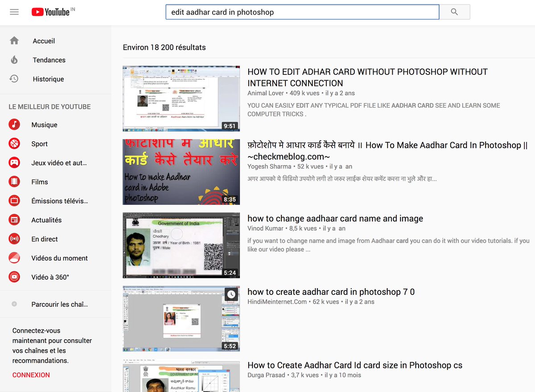The width and height of the screenshot is (535, 392).
Task: Click the Vidéo à 360° icon
Action: click(14, 277)
